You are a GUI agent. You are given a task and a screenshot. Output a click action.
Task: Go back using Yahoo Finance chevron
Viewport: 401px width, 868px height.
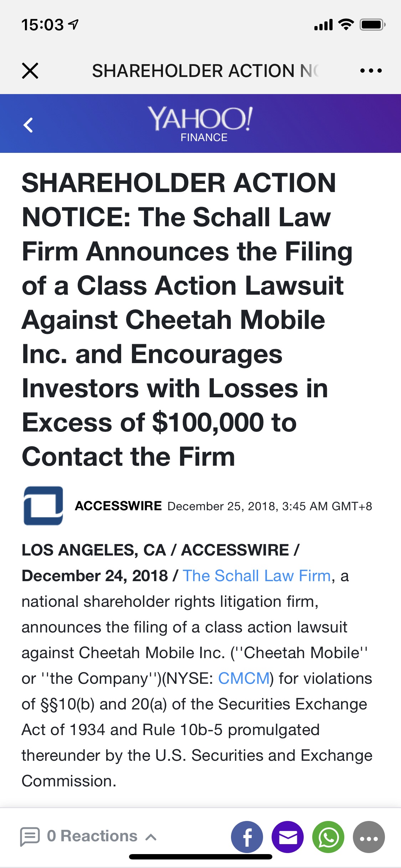[28, 125]
